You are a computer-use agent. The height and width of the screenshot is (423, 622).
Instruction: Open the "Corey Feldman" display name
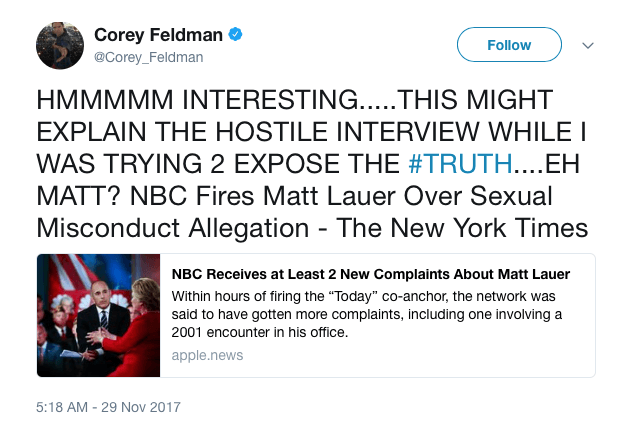[157, 35]
